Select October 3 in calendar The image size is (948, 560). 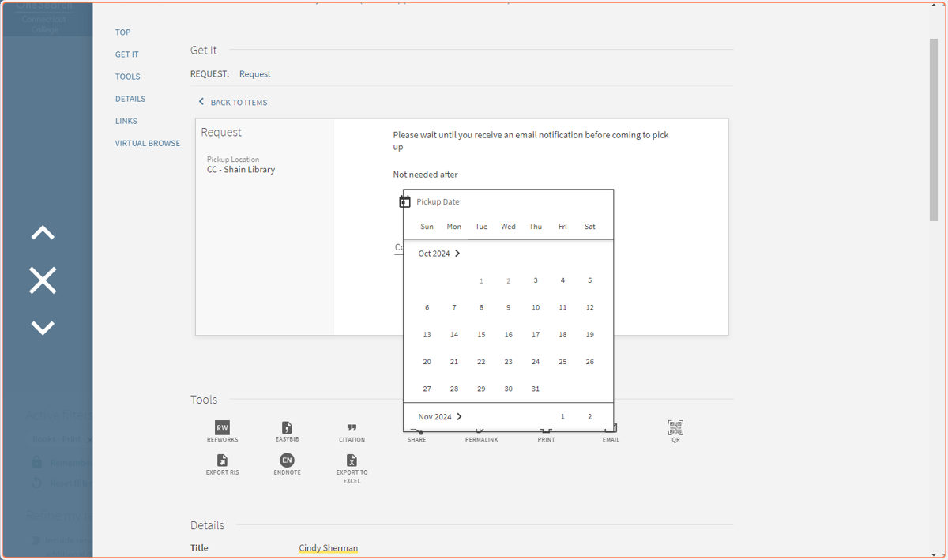(x=536, y=280)
